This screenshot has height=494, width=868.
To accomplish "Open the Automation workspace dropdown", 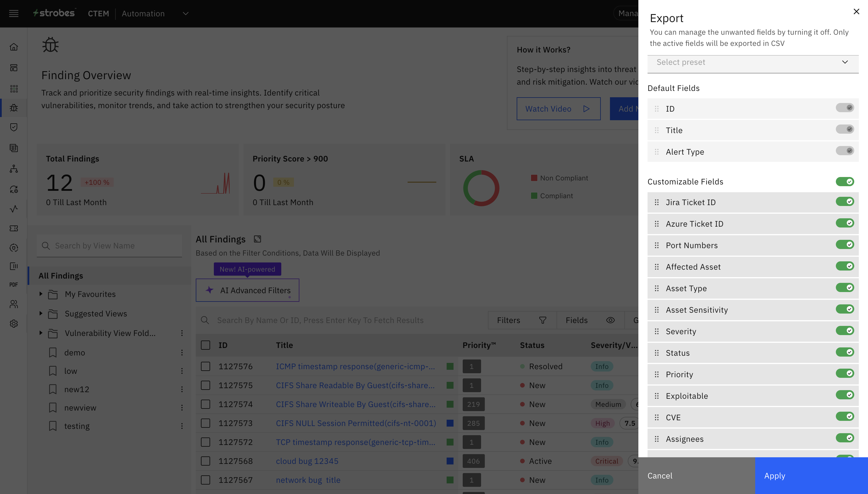I will pyautogui.click(x=185, y=13).
